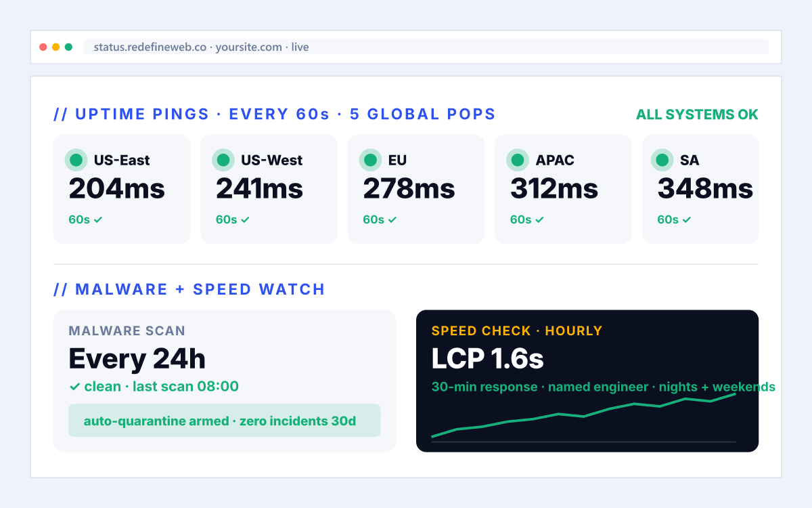Click the US-West region label

coord(272,161)
